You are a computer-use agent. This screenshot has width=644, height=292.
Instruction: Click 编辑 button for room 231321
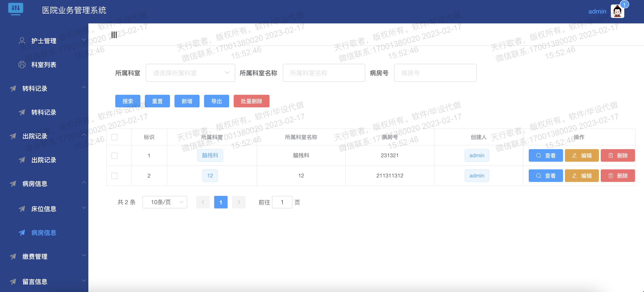point(581,155)
